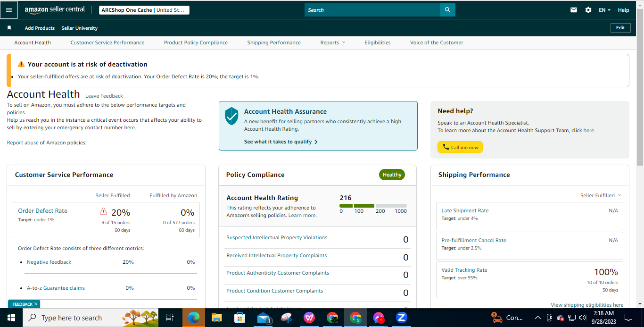Viewport: 644px width, 327px height.
Task: Open the Windows notification center icon
Action: tap(628, 318)
